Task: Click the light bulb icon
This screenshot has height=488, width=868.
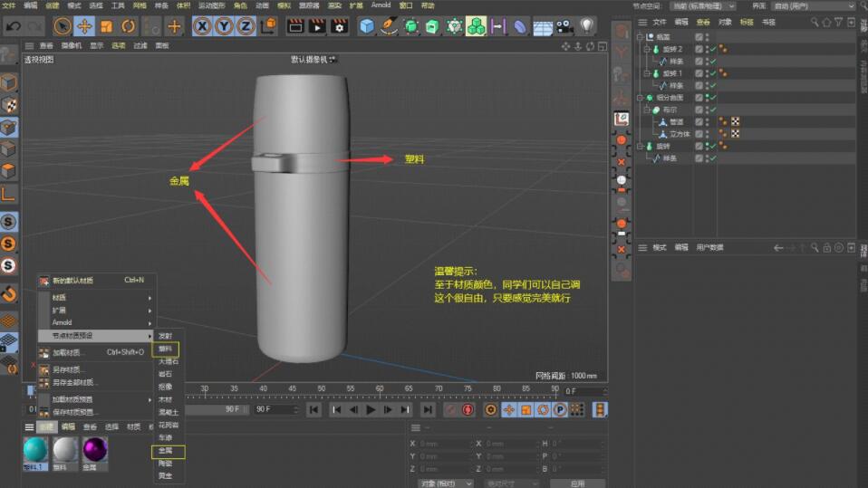Action: click(587, 26)
